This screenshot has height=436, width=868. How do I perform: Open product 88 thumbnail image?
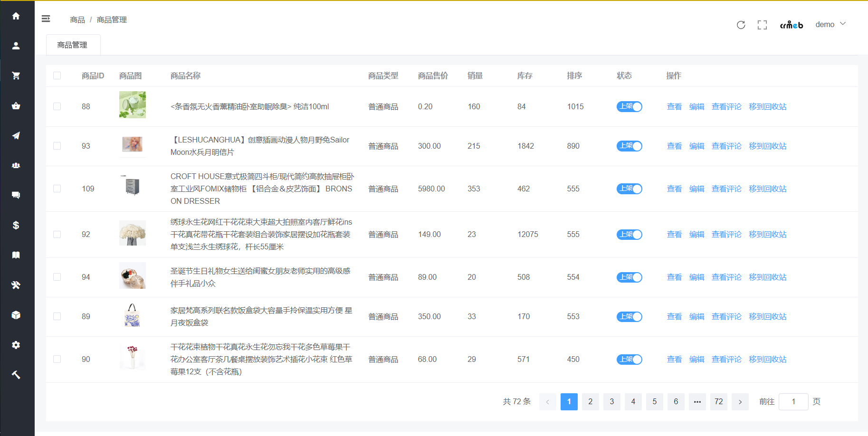point(133,104)
